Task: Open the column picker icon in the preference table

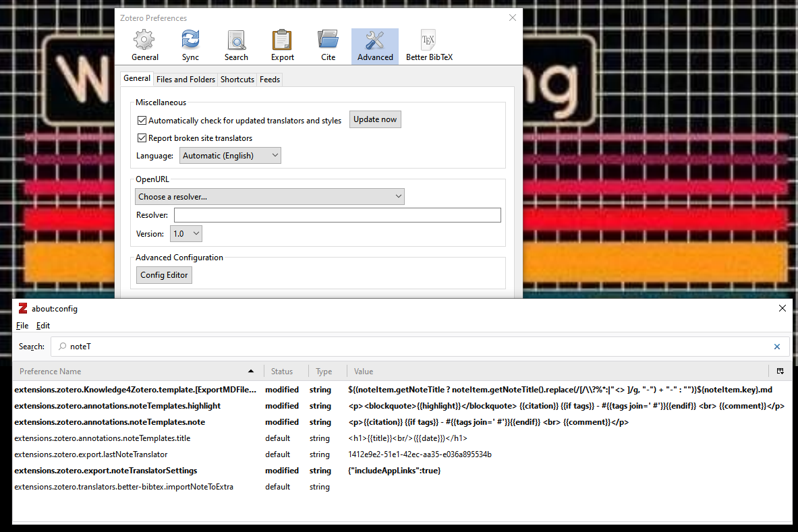Action: click(x=780, y=372)
